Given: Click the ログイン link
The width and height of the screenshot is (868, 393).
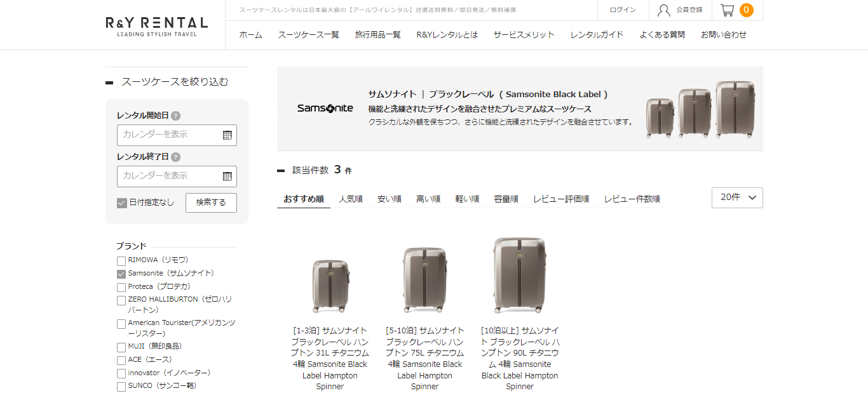Looking at the screenshot, I should tap(623, 10).
